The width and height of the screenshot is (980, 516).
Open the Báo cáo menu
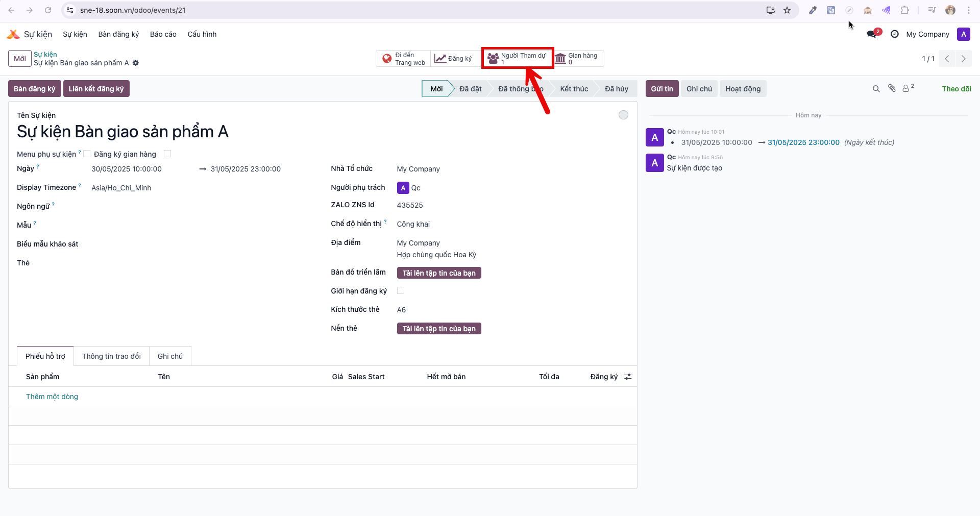(163, 34)
